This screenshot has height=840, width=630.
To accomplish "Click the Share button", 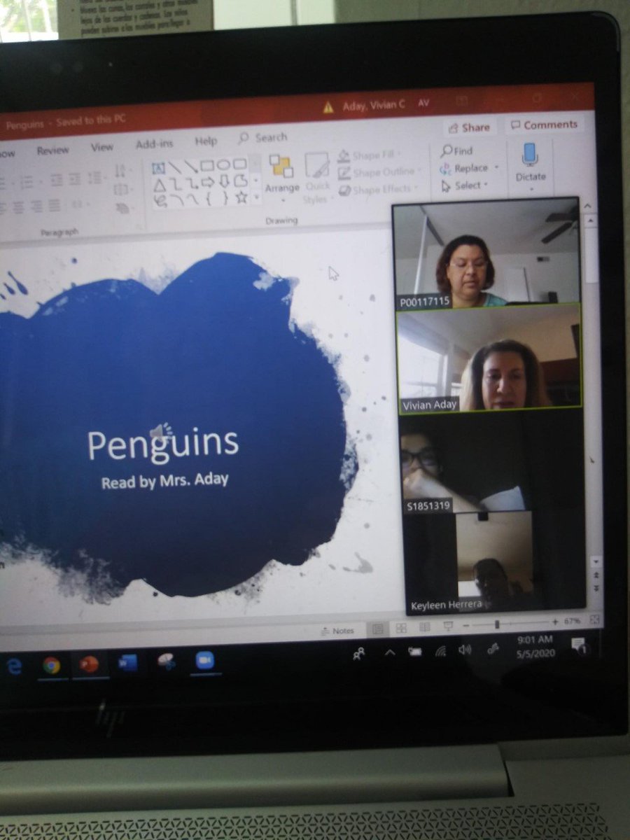I will tap(468, 127).
